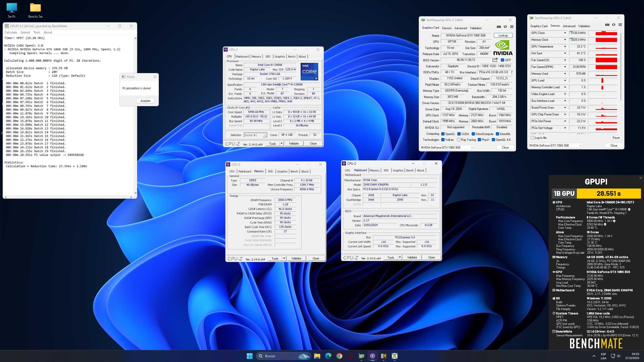Viewport: 644px width, 362px height.
Task: Open the Sw Pc desktop icon
Action: click(x=12, y=10)
